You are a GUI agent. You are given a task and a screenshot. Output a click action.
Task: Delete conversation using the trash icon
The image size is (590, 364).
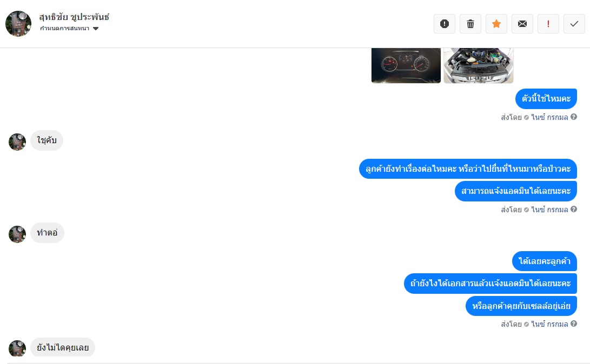(470, 24)
